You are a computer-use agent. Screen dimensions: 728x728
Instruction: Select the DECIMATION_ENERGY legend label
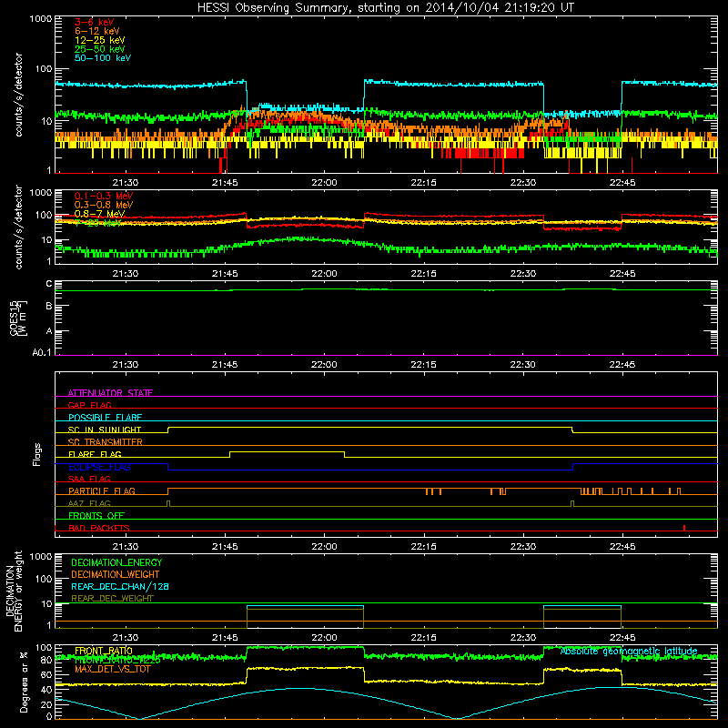click(116, 562)
